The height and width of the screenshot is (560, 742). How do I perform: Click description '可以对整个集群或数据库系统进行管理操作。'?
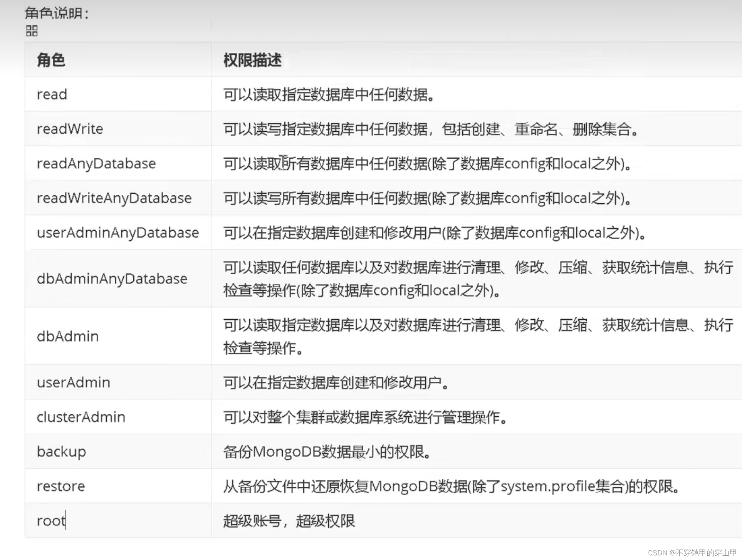click(x=366, y=417)
